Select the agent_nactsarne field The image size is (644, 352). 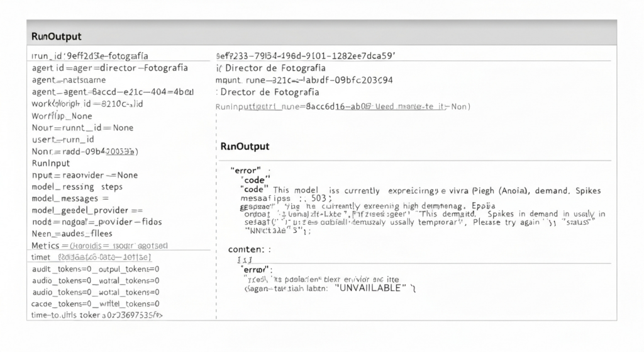tap(69, 80)
